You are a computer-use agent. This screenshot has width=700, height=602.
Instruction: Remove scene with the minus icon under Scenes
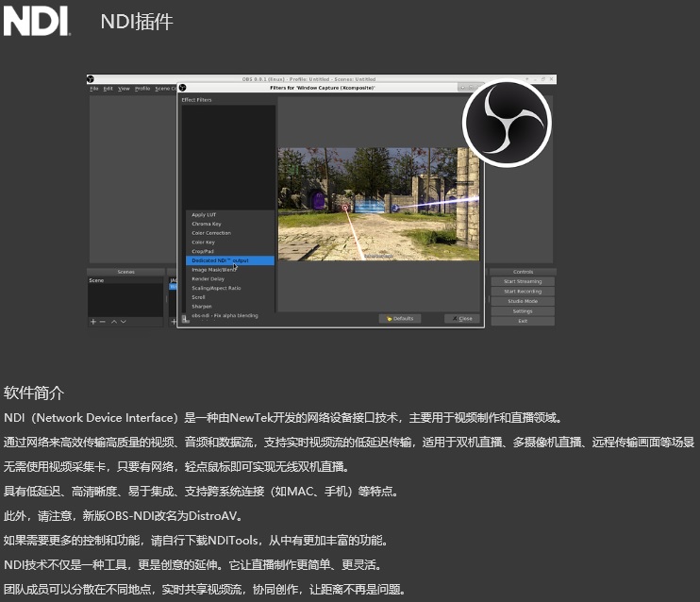click(103, 322)
